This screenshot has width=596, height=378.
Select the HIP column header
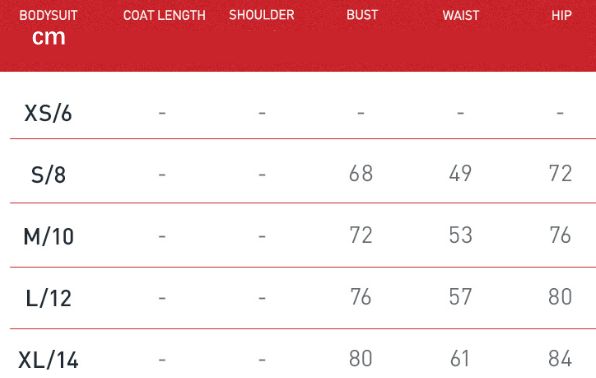561,15
